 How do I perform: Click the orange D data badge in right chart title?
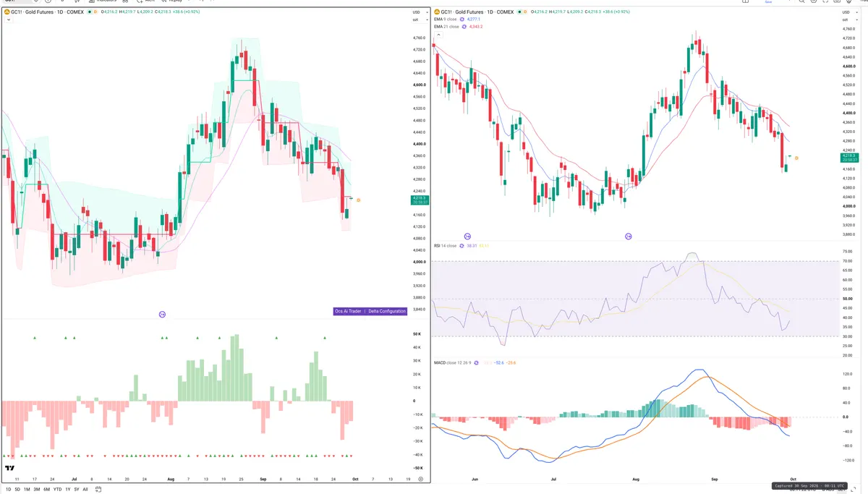pos(527,12)
